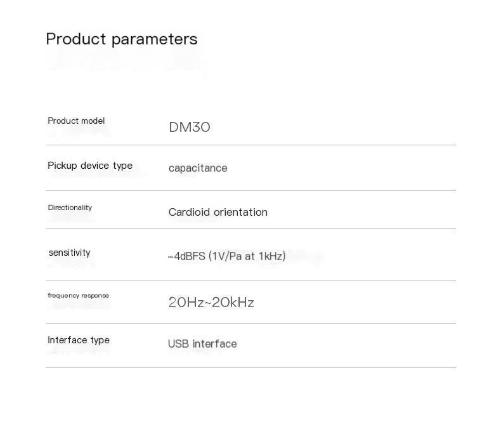Click the divider below frequency response row
The height and width of the screenshot is (448, 501).
(x=251, y=324)
